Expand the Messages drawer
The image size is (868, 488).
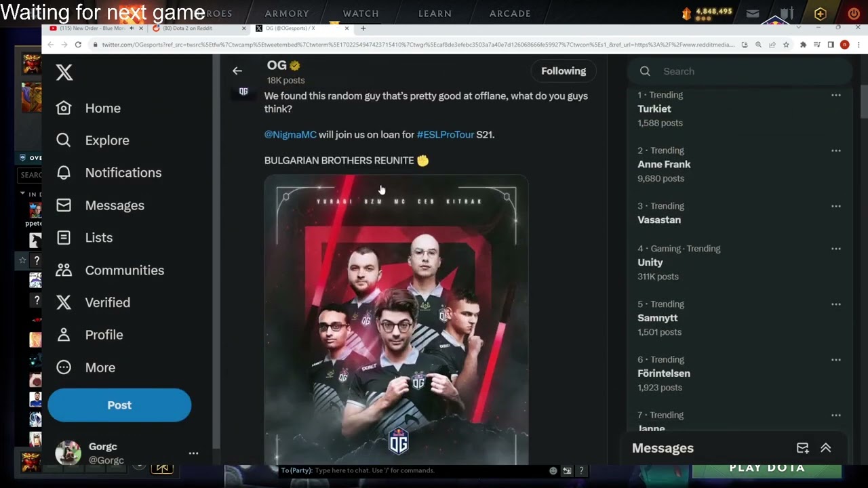(826, 448)
